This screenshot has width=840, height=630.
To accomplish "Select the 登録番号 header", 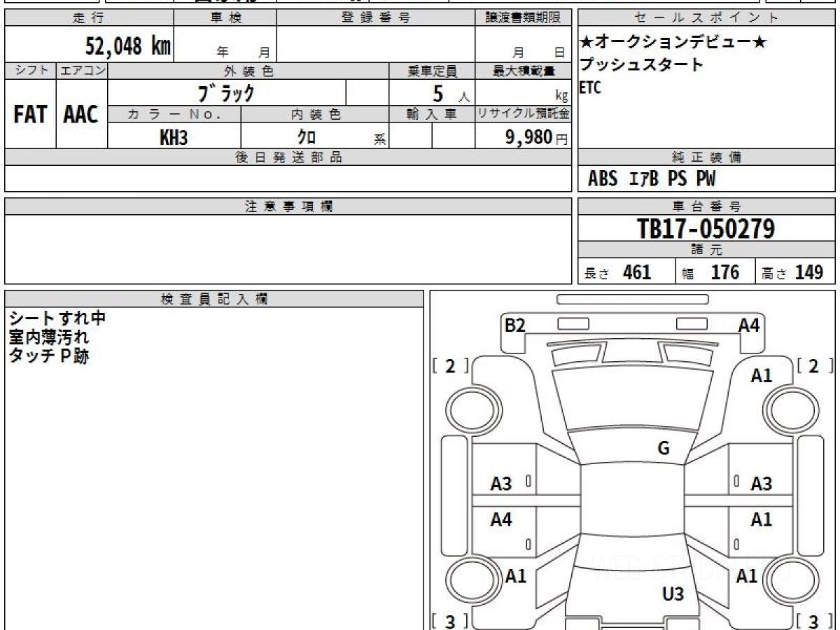I will 375,18.
